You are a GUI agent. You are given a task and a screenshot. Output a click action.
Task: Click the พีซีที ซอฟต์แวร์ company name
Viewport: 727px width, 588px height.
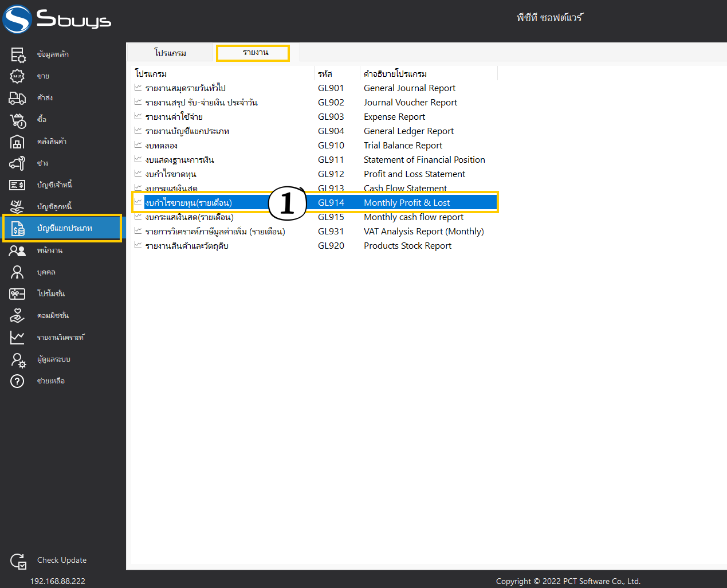(x=549, y=18)
